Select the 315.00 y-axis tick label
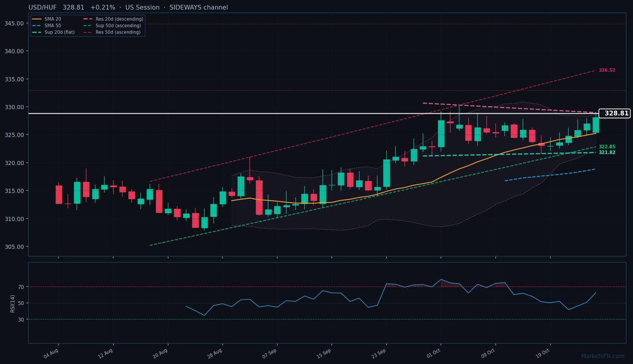Viewport: 633px width, 364px height. click(x=14, y=191)
